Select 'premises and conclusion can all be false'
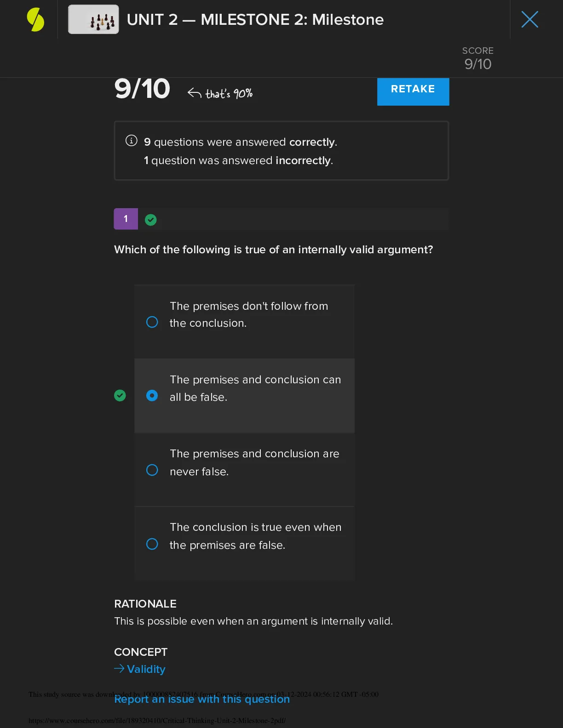This screenshot has width=563, height=728. [x=244, y=396]
